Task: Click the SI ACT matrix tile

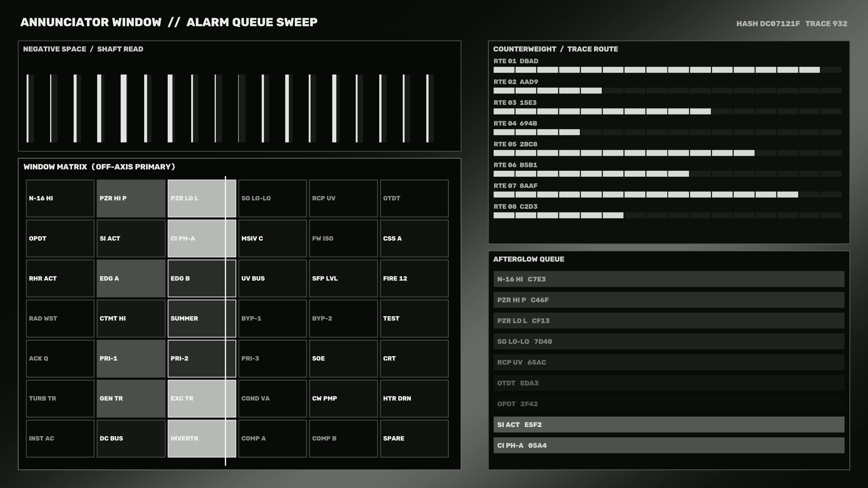Action: click(131, 238)
